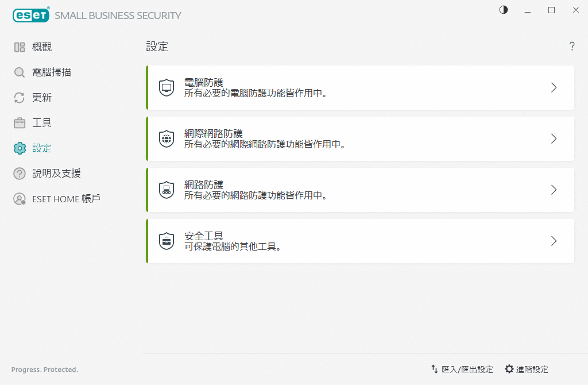This screenshot has height=385, width=588.
Task: Click the 網際網路防護 globe shield icon
Action: 167,139
